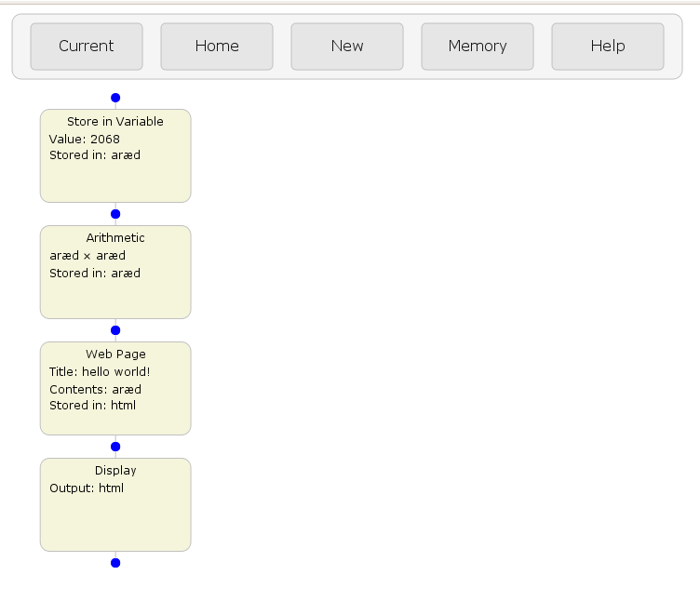Click the blue insertion dot above Store in Variable

pyautogui.click(x=115, y=98)
